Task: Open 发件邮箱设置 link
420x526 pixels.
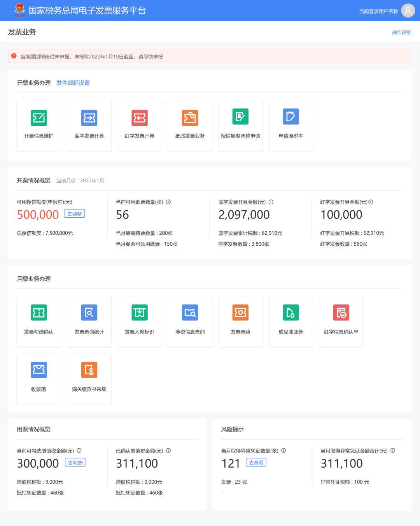Action: coord(73,83)
